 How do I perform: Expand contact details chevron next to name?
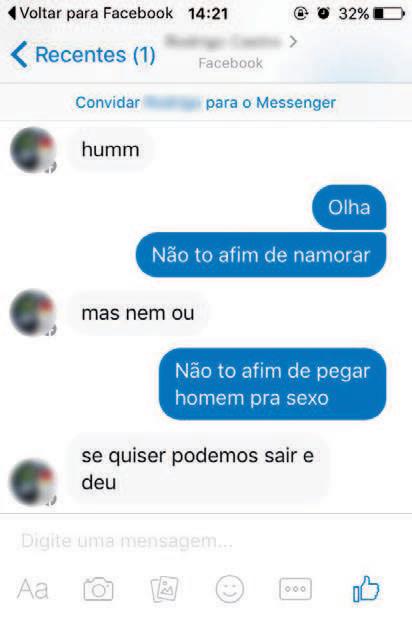[293, 41]
